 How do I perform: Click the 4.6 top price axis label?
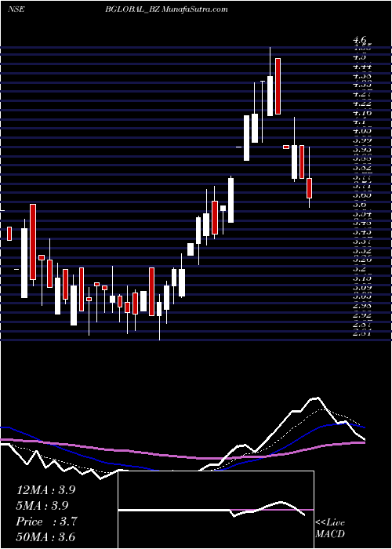[360, 40]
